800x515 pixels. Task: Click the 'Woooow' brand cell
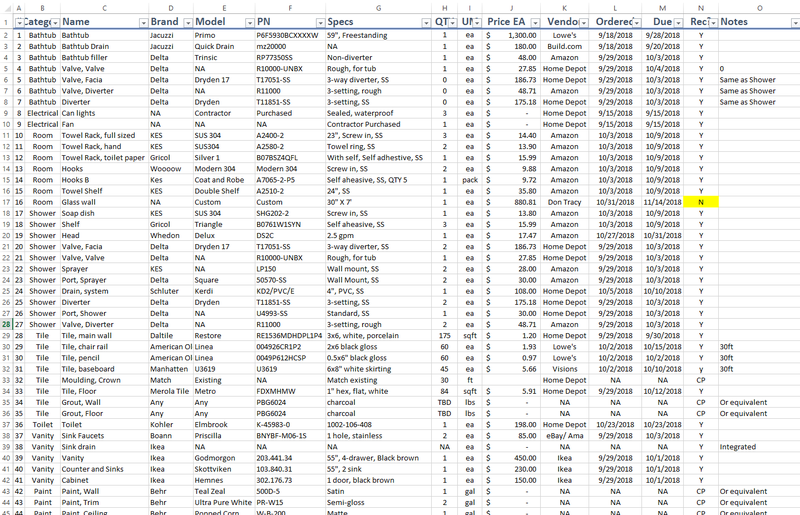pos(171,169)
